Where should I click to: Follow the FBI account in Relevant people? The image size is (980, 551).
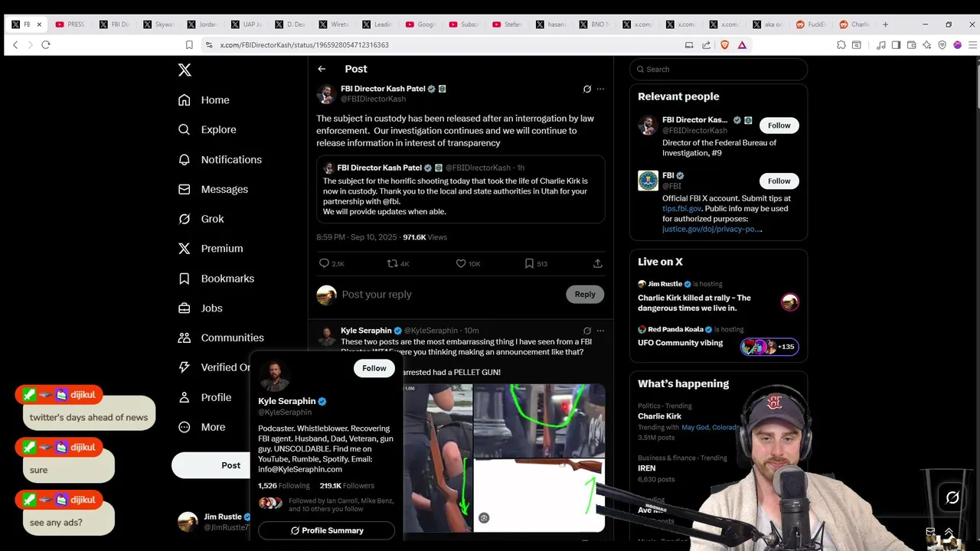pos(779,181)
